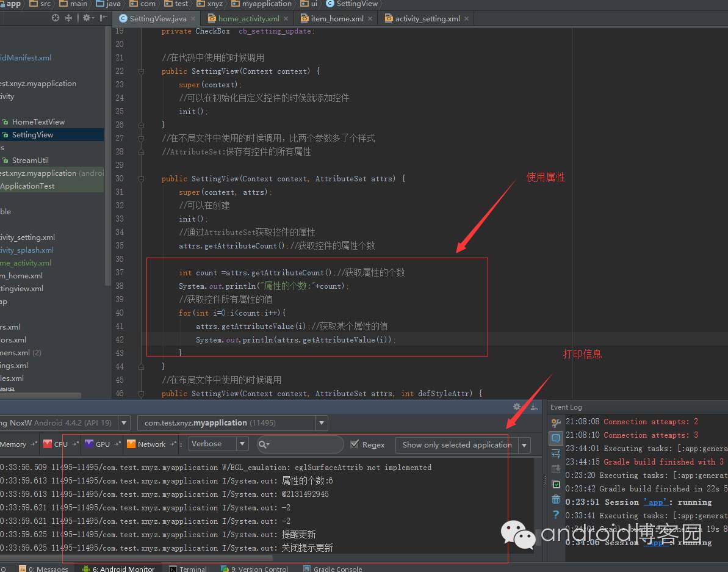Viewport: 728px width, 572px height.
Task: Click code line 'int count =attrs.getAttributeCount()'
Action: 255,273
